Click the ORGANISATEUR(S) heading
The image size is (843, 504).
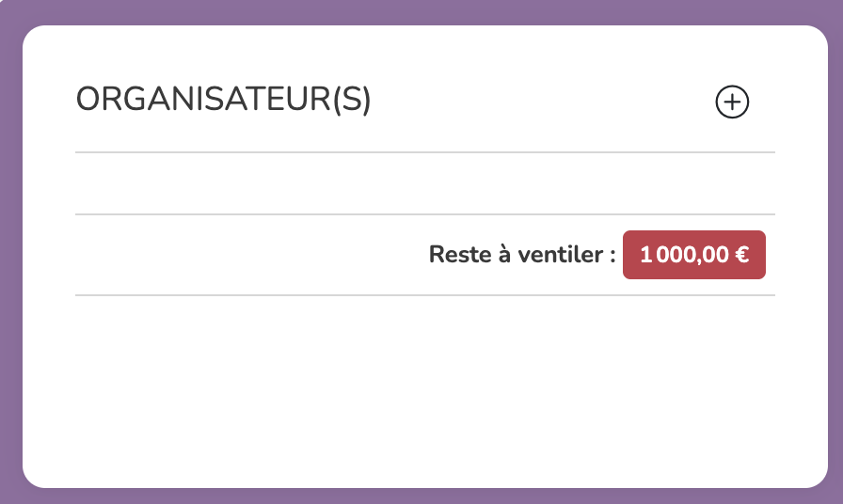[223, 100]
